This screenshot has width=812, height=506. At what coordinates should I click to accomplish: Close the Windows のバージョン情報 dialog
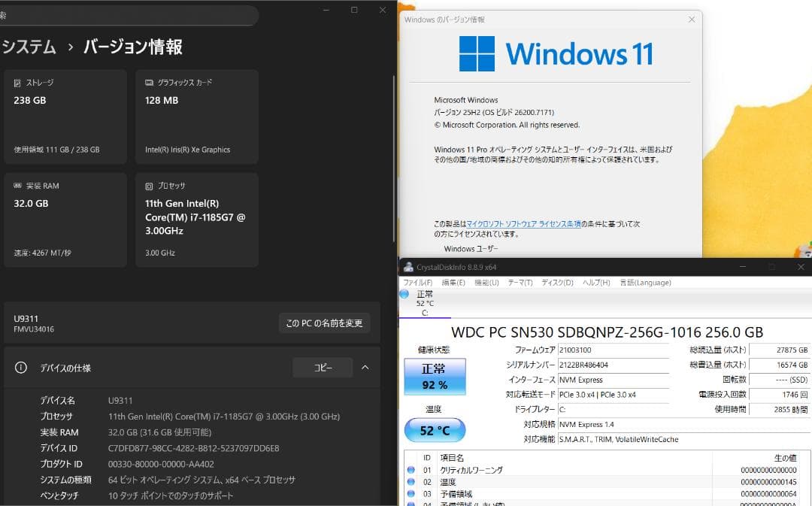coord(692,19)
